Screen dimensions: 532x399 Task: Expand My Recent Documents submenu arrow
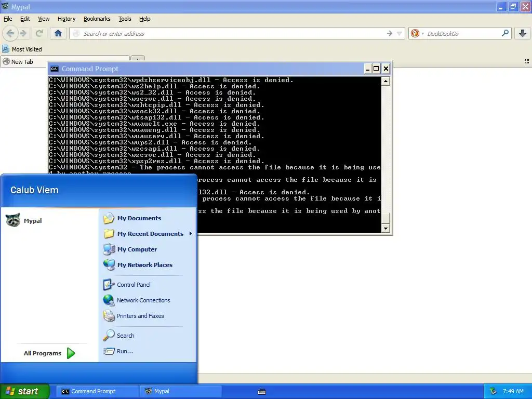point(191,233)
